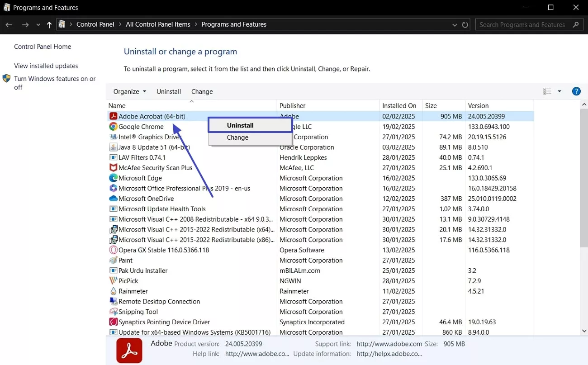
Task: Open View installed updates link
Action: (x=46, y=66)
